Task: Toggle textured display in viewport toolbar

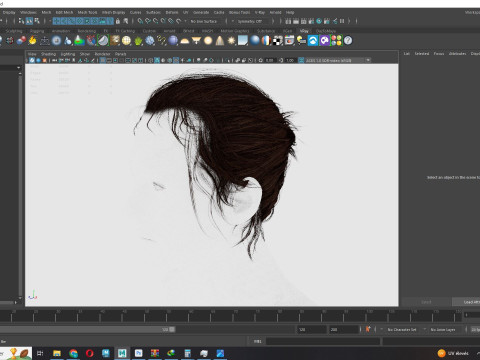Action: [176, 60]
